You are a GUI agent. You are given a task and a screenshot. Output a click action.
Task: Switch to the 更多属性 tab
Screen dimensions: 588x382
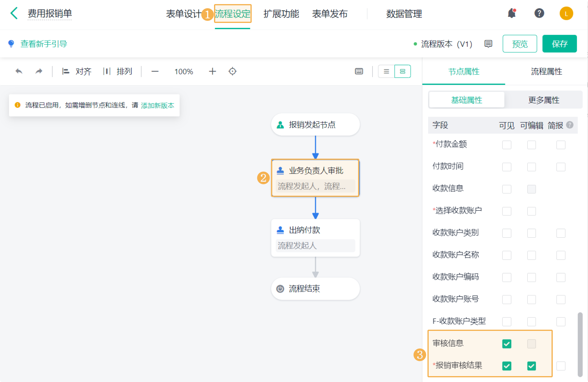(x=544, y=100)
